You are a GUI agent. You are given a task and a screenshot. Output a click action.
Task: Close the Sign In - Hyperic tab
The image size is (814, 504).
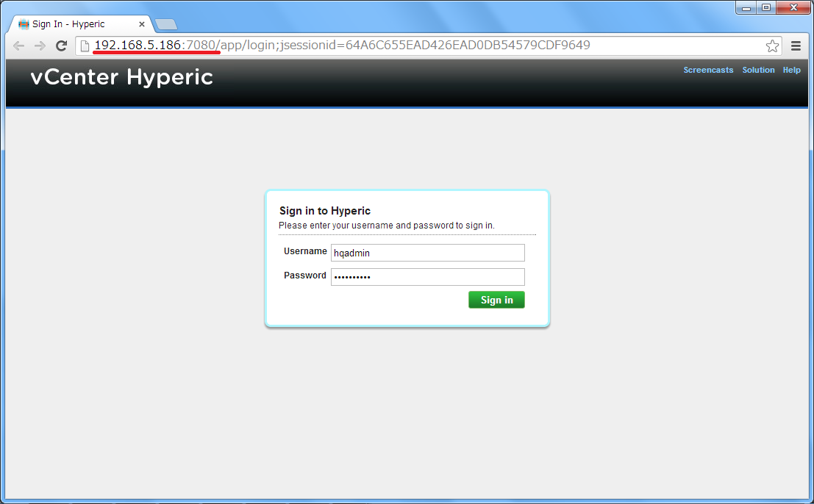142,24
